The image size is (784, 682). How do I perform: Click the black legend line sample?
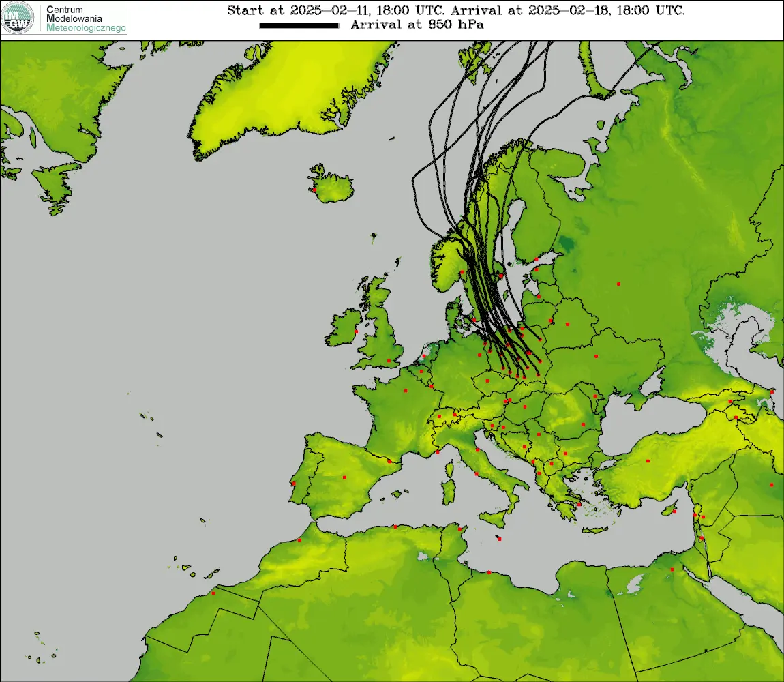point(299,25)
